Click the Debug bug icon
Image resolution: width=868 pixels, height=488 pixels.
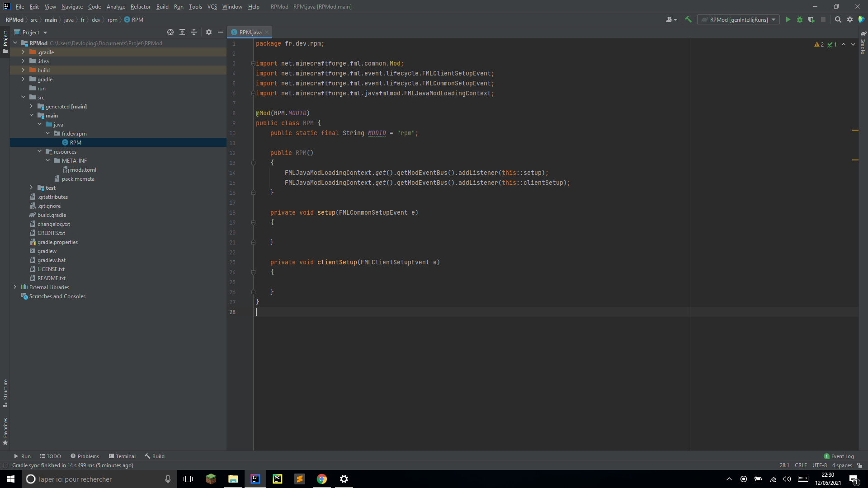tap(800, 19)
